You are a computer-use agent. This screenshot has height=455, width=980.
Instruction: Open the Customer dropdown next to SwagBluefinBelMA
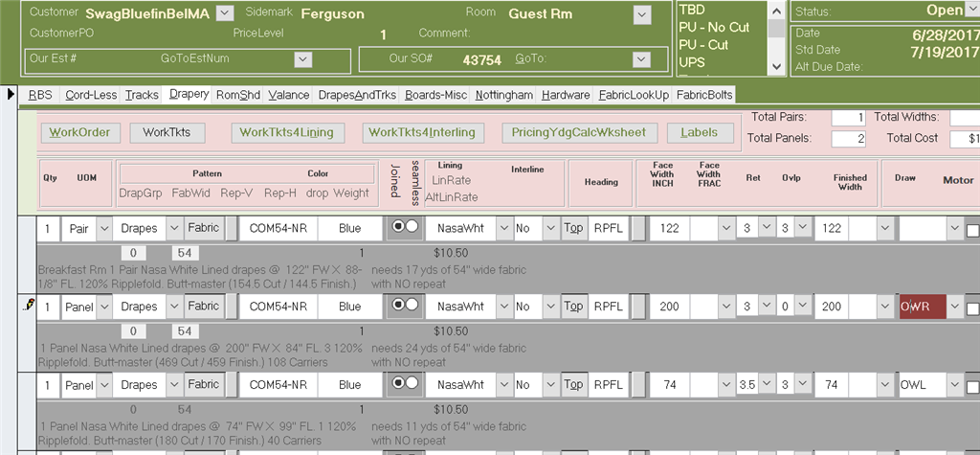[224, 12]
